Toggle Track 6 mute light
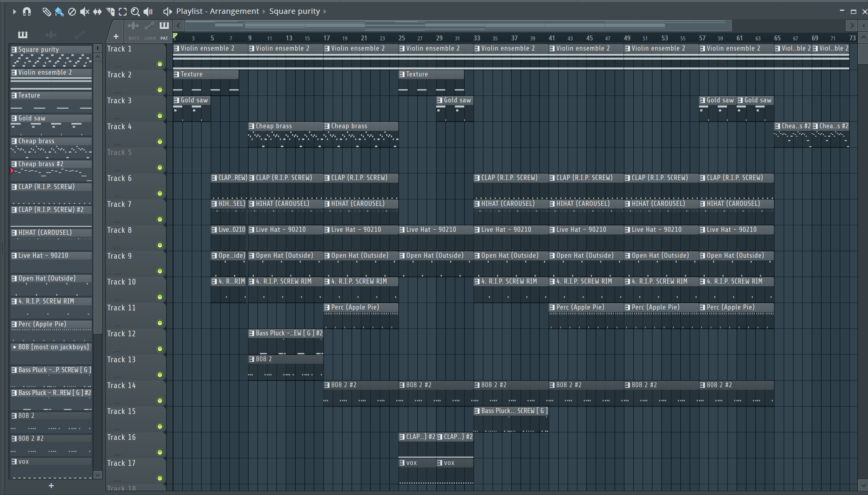The height and width of the screenshot is (495, 868). pos(159,193)
